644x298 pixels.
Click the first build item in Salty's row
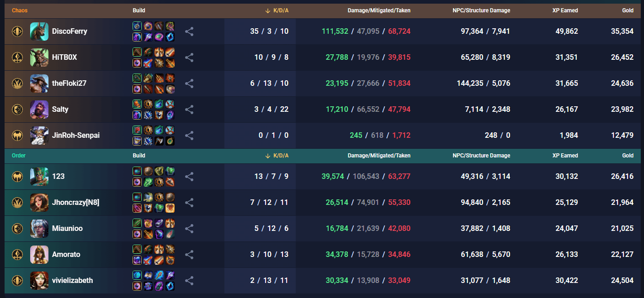(137, 105)
